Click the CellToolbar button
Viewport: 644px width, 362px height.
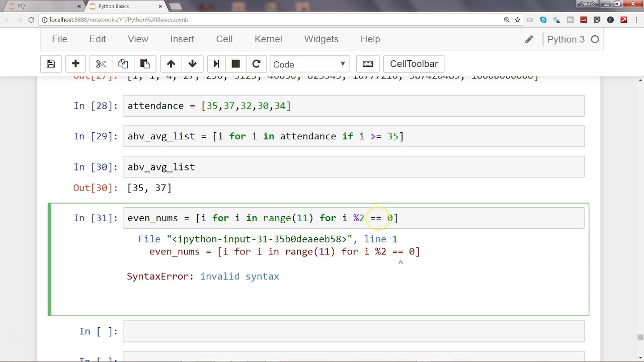click(x=414, y=64)
